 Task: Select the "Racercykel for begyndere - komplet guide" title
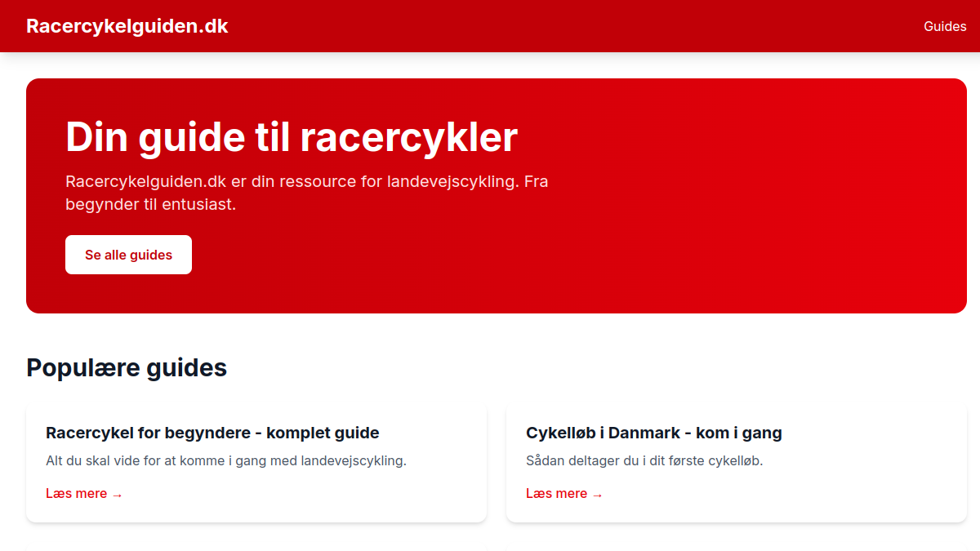(x=212, y=433)
